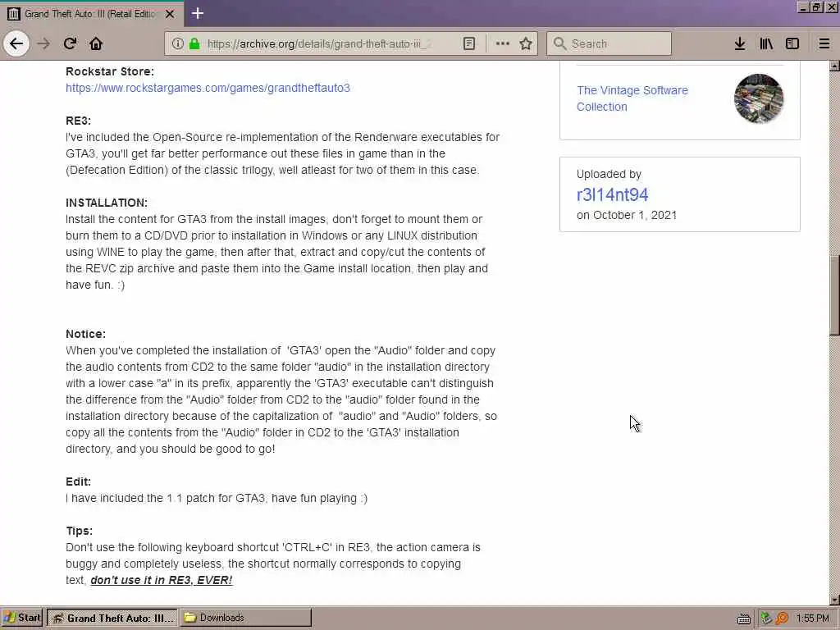
Task: Click the orange magnifier tray icon
Action: tap(782, 619)
